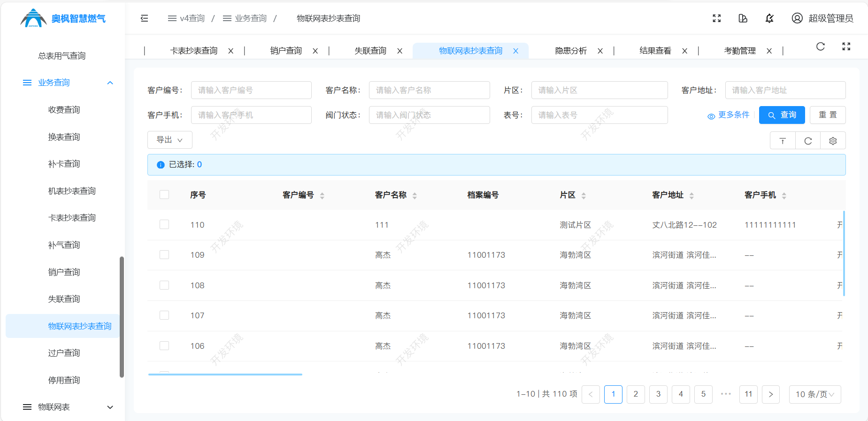Screen dimensions: 868x421
Task: Check the row 107 checkbox
Action: pos(164,315)
